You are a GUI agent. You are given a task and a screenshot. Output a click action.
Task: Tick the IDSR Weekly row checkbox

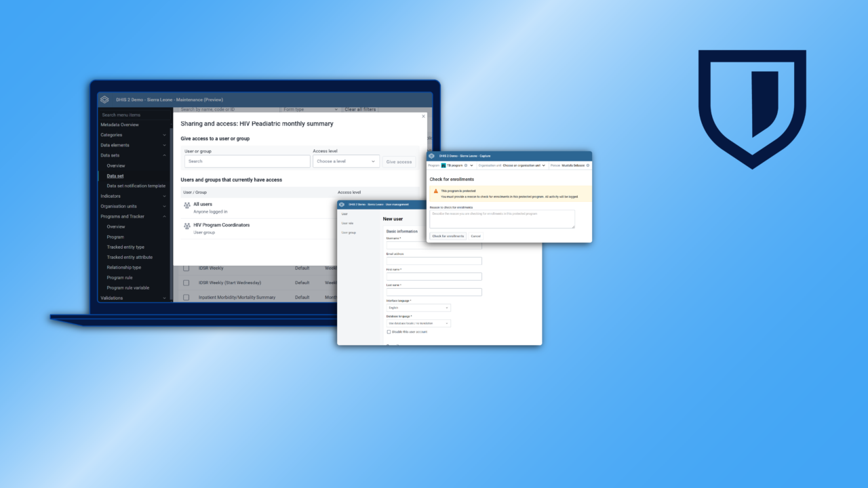coord(186,268)
